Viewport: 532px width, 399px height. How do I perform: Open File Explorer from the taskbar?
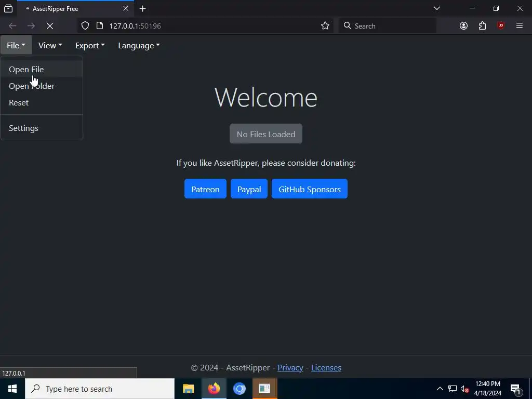188,389
